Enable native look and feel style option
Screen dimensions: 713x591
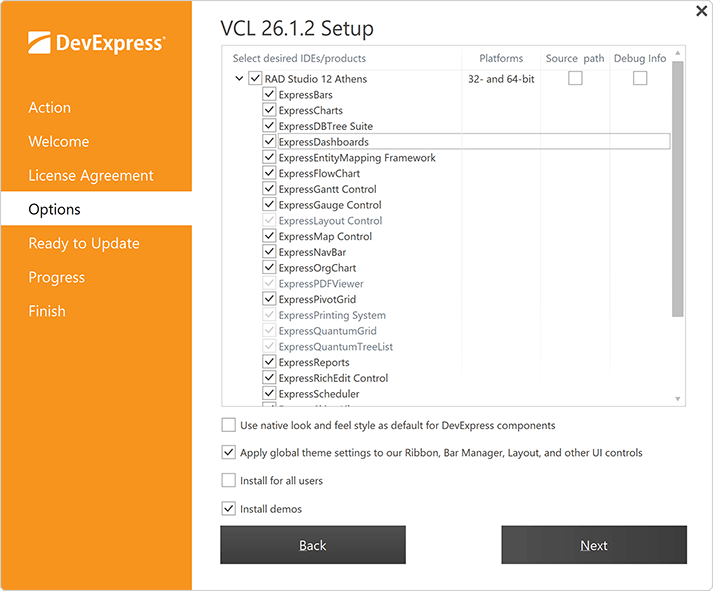coord(228,425)
